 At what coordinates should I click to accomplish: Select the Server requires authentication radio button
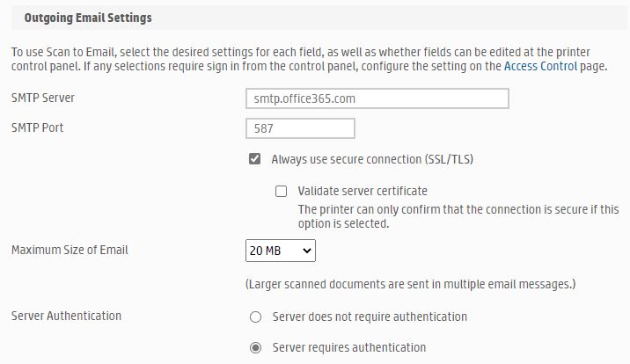click(x=256, y=347)
